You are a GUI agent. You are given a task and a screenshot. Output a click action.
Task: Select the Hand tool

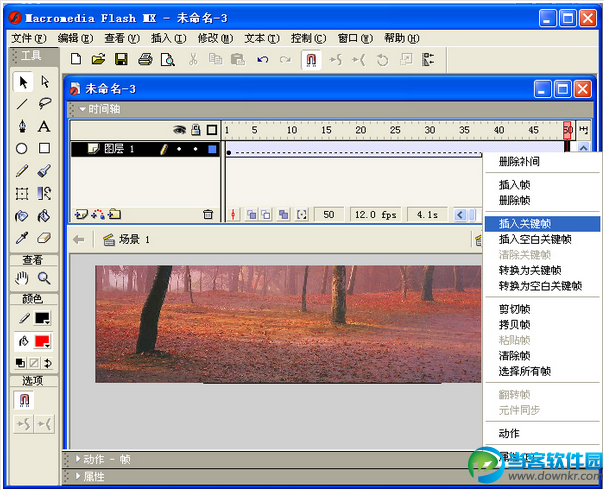[x=22, y=278]
